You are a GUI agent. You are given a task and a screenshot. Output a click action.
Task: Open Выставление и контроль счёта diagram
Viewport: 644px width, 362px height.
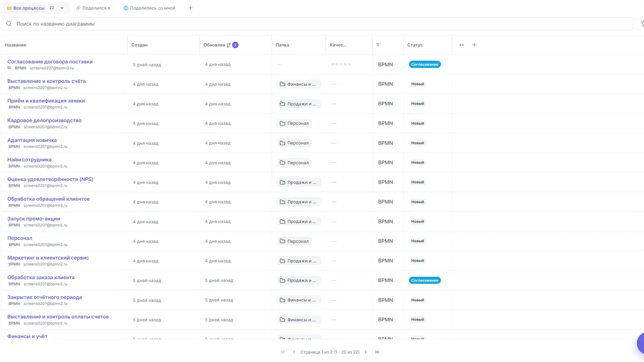tap(46, 81)
